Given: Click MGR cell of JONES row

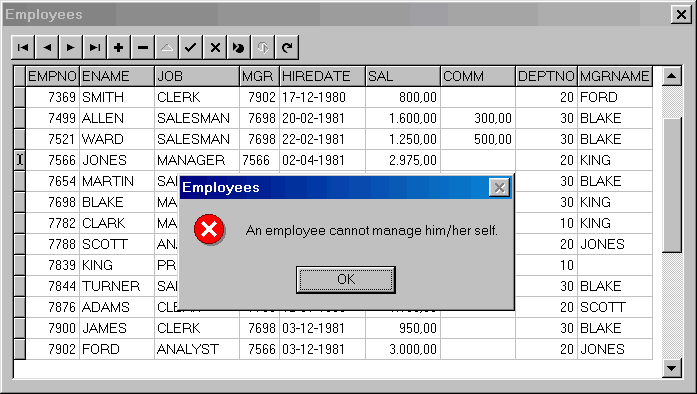Looking at the screenshot, I should coord(260,160).
